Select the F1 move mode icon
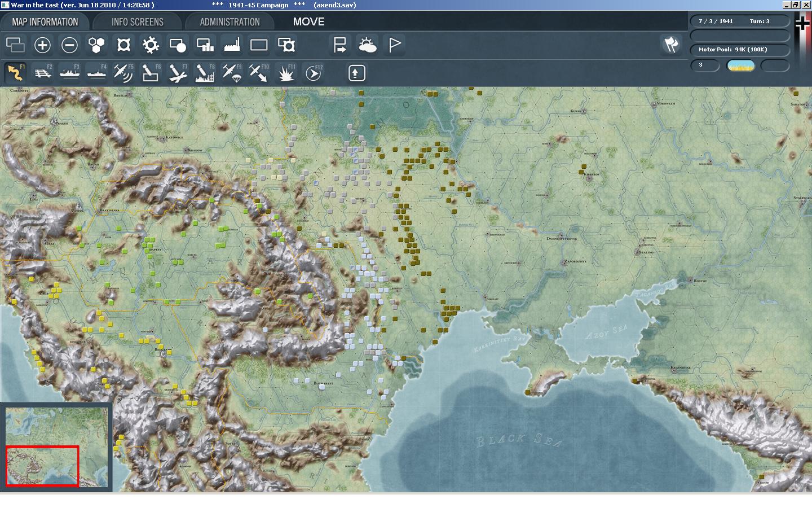This screenshot has width=812, height=508. point(16,73)
